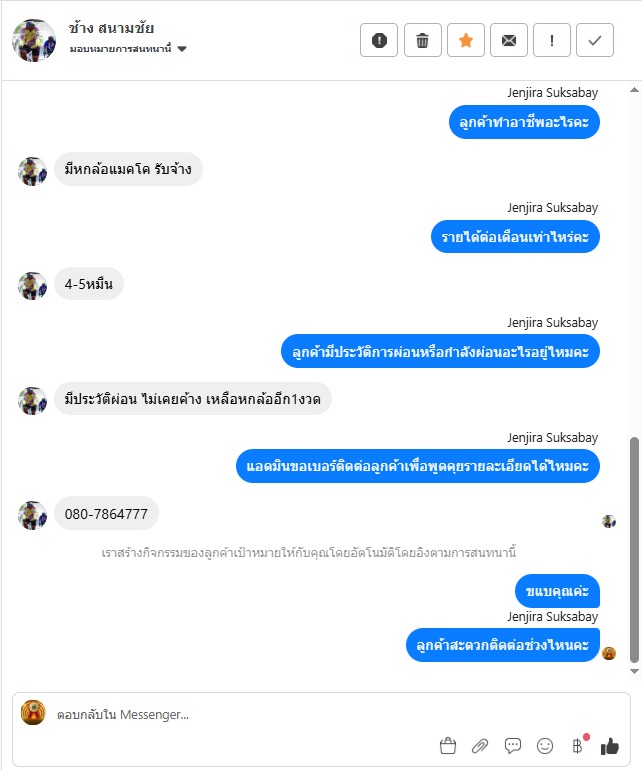Open saved replies speech bubble icon
Viewport: 642px width, 771px height.
(x=513, y=746)
